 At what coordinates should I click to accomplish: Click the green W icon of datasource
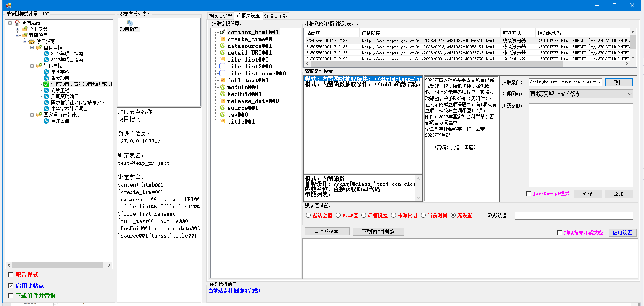point(222,46)
